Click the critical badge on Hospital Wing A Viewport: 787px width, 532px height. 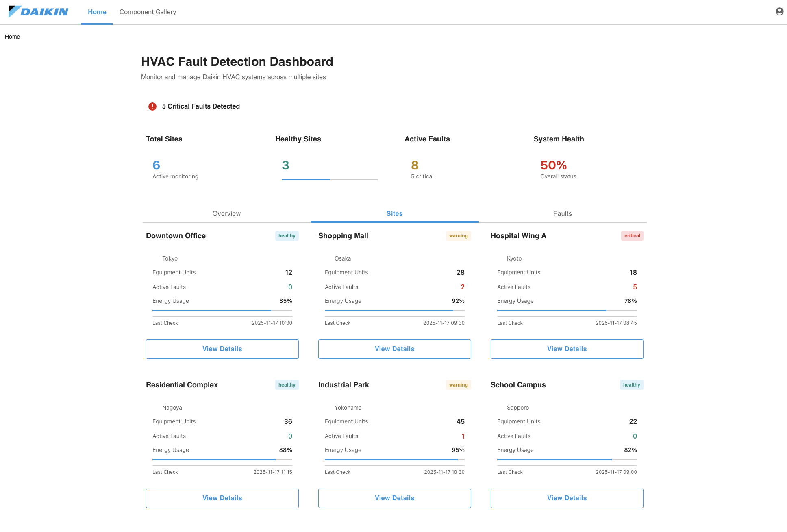pos(632,236)
